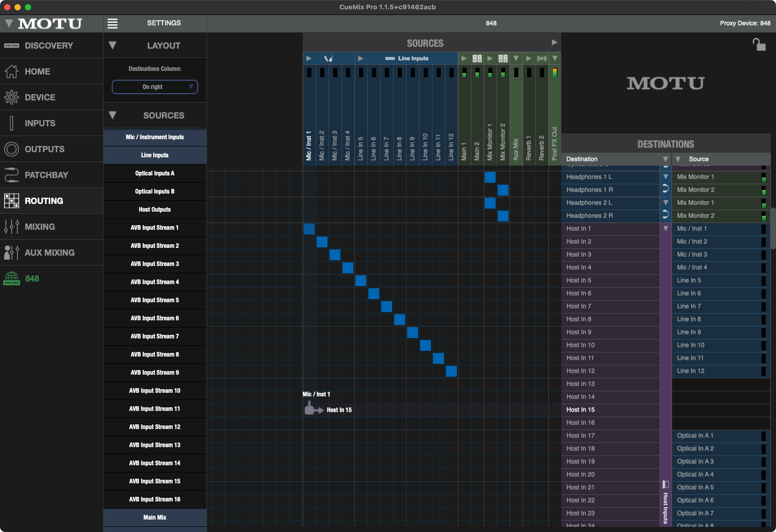Click the Main 1 level meter

tap(464, 72)
